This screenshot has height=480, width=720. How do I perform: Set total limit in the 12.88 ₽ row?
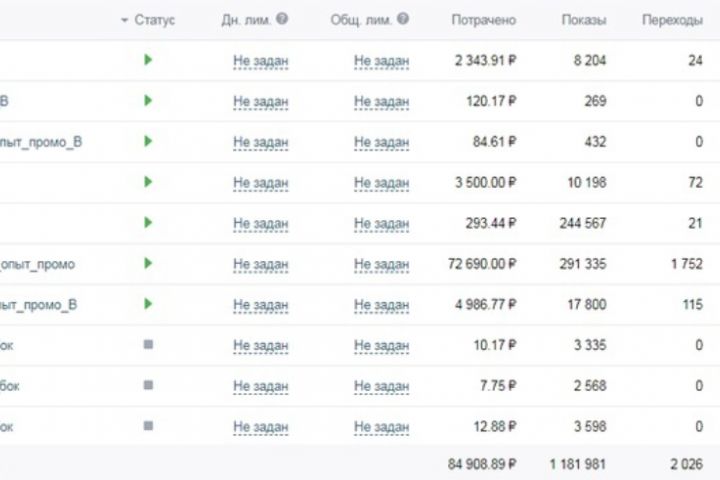[x=381, y=427]
